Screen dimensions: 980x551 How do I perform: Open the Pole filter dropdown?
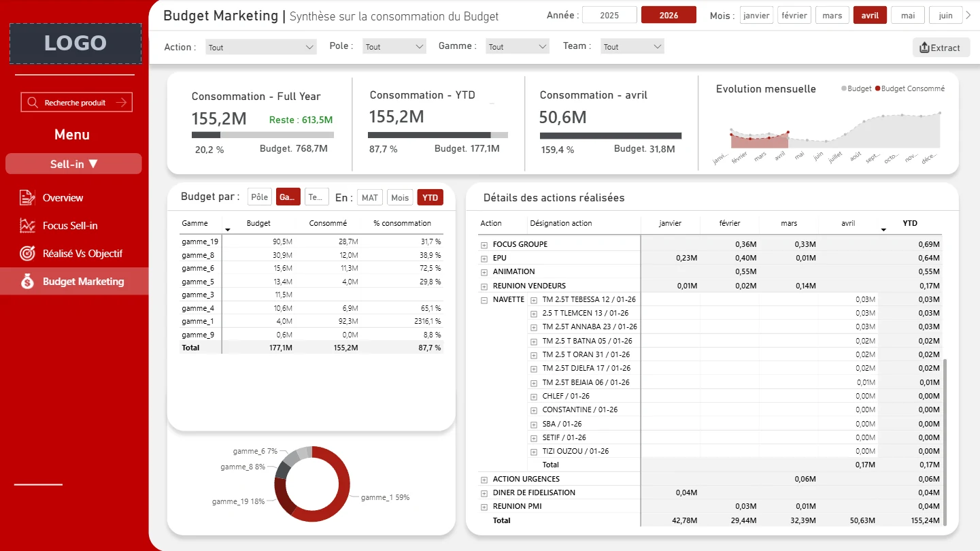pyautogui.click(x=394, y=46)
